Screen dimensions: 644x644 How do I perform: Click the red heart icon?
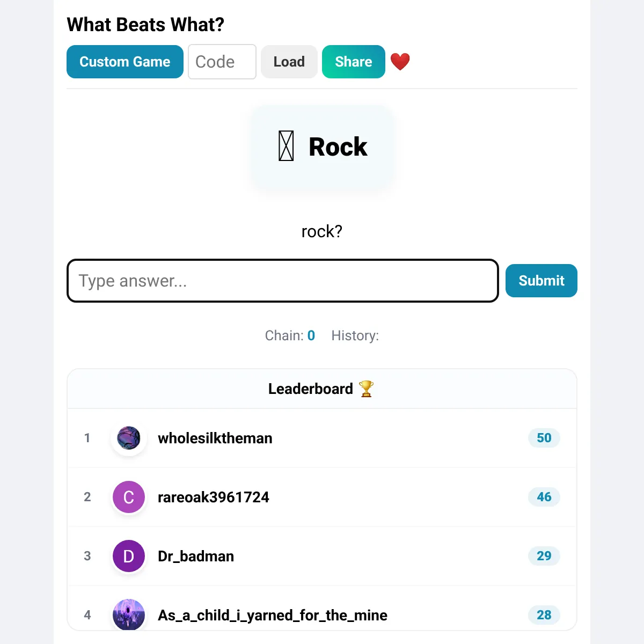pyautogui.click(x=400, y=62)
